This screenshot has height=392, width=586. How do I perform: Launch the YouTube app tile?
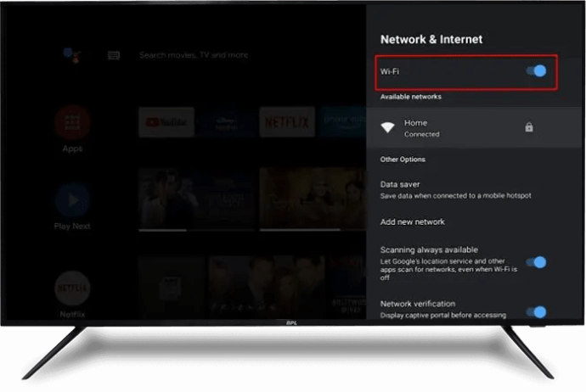click(x=166, y=122)
